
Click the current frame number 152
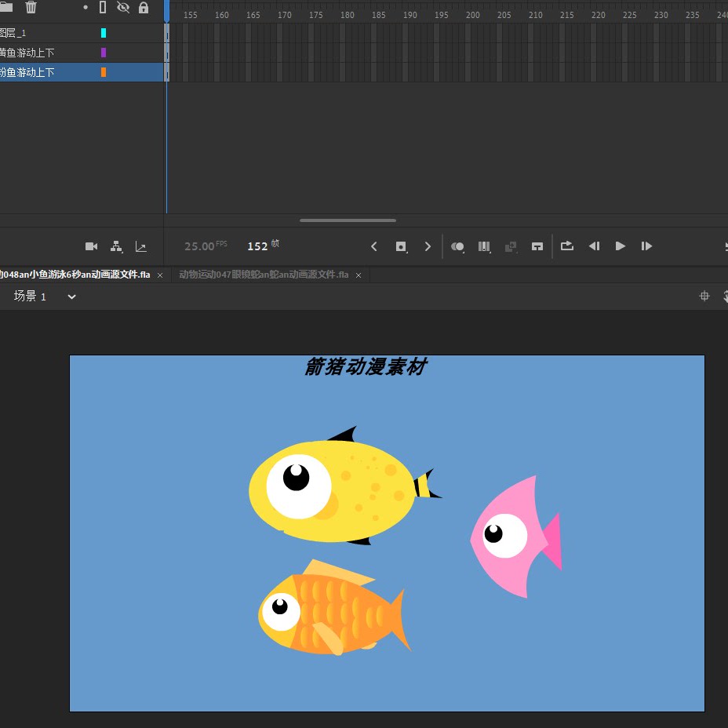[257, 246]
